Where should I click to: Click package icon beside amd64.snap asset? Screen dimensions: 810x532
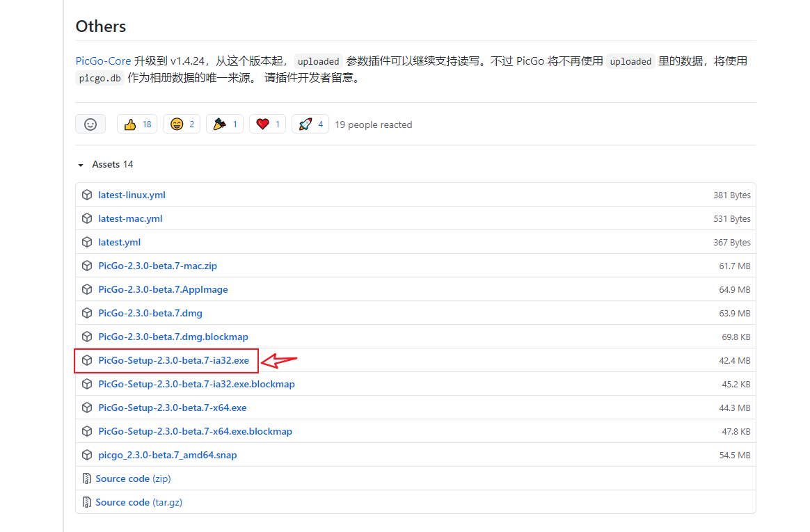click(x=87, y=455)
